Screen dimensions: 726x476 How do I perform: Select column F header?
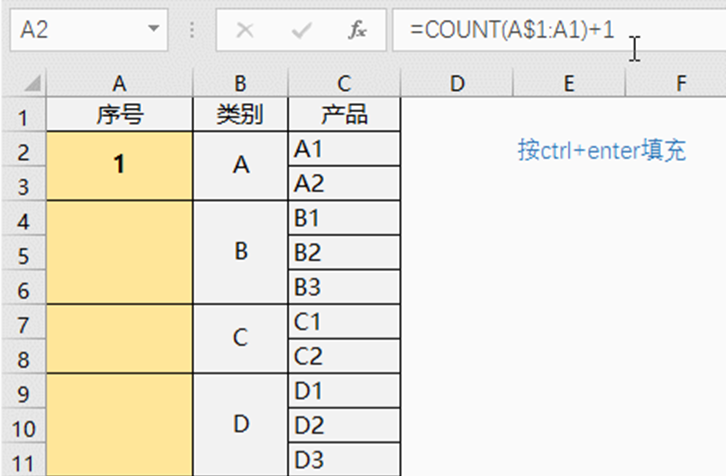pos(676,83)
